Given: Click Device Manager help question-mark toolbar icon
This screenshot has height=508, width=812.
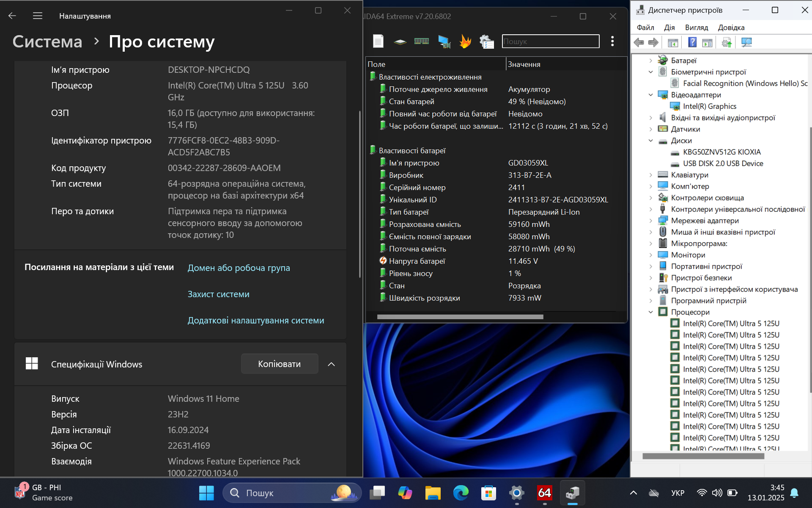Looking at the screenshot, I should [692, 42].
